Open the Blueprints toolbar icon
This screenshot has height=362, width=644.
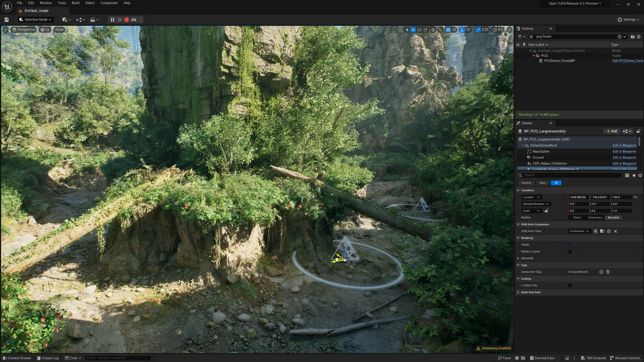[78, 19]
